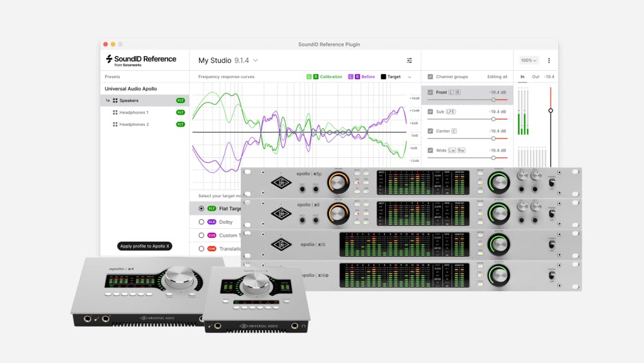Open the filter settings sliders icon
Viewport: 644px width, 363px height.
pyautogui.click(x=409, y=61)
